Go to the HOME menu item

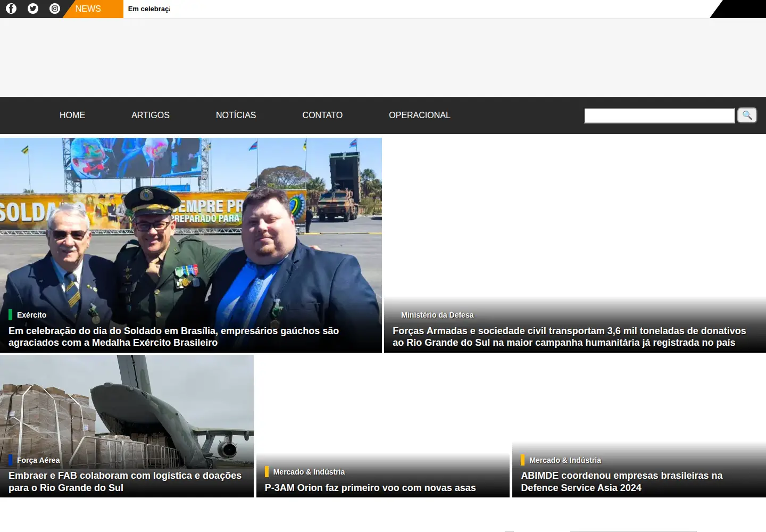pos(72,115)
